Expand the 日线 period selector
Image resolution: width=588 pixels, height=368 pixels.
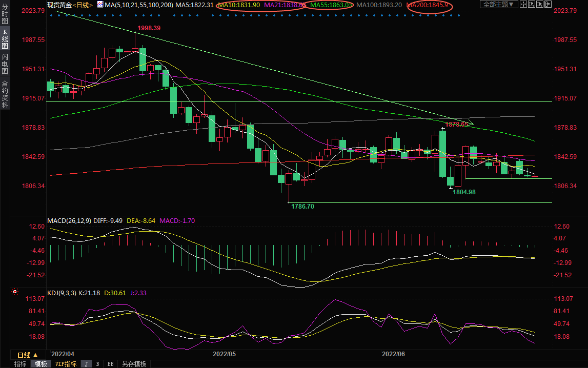(x=27, y=355)
